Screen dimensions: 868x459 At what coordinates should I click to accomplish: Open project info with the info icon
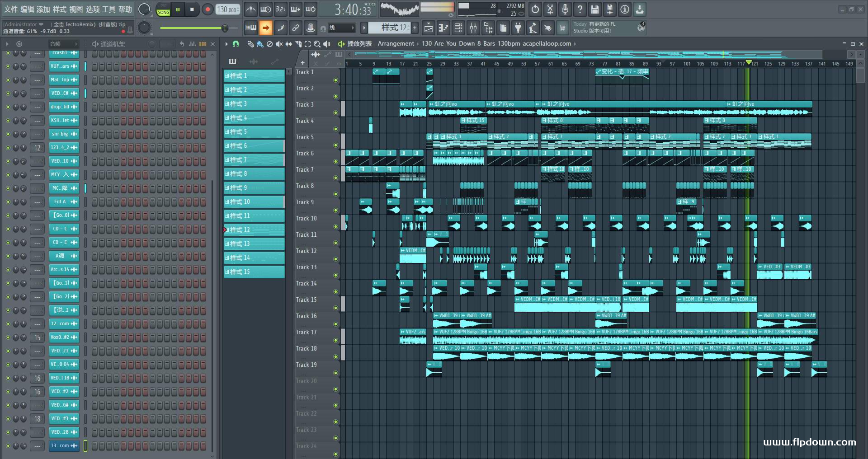pos(625,9)
